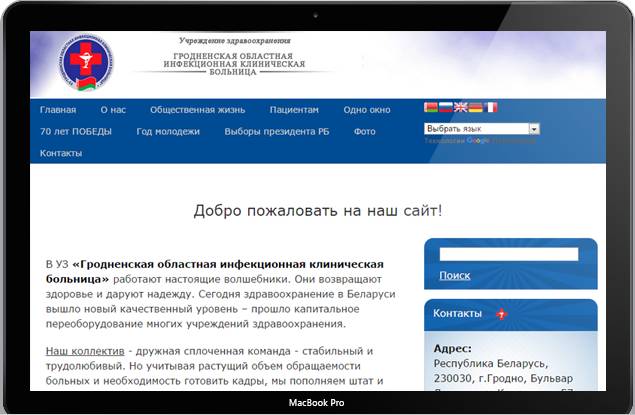Select the Belarusian flag language icon
Viewport: 635px width, 415px height.
(x=431, y=107)
